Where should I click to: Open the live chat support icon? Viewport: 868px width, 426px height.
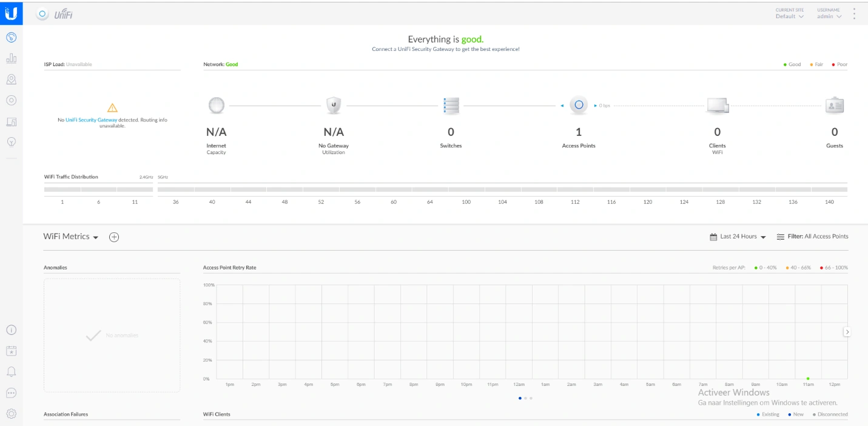(x=11, y=393)
